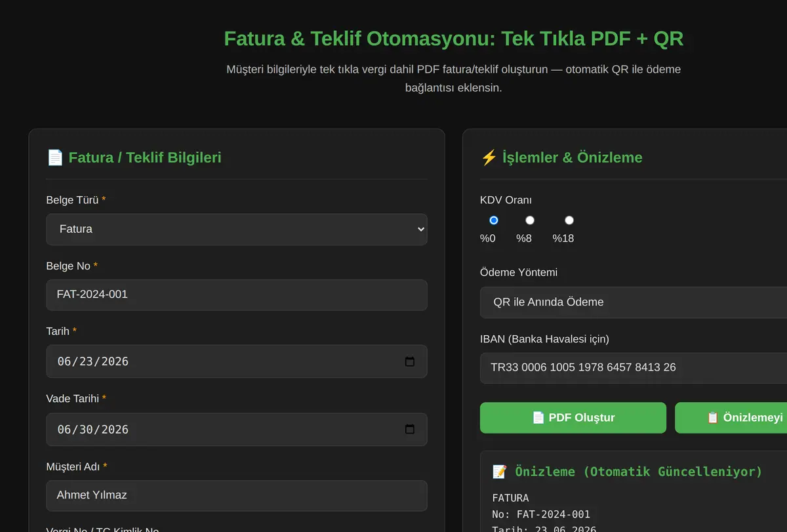Viewport: 787px width, 532px height.
Task: Open the Tarih calendar picker icon
Action: (410, 361)
